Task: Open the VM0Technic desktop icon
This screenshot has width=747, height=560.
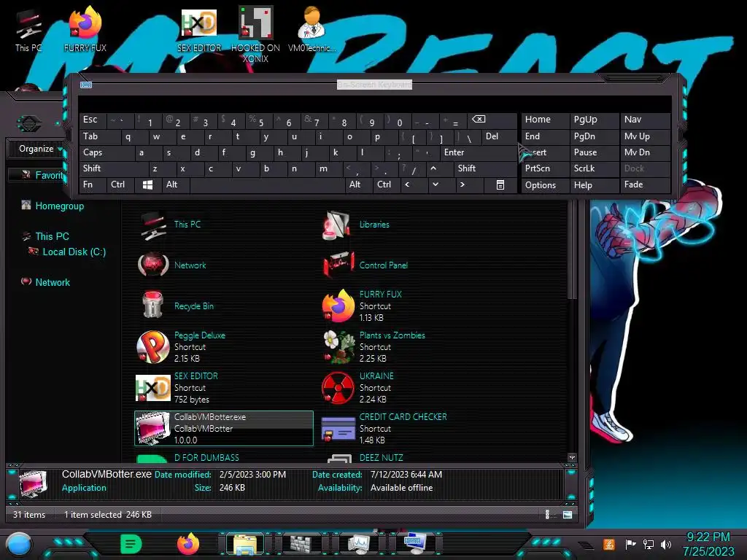Action: [x=311, y=29]
